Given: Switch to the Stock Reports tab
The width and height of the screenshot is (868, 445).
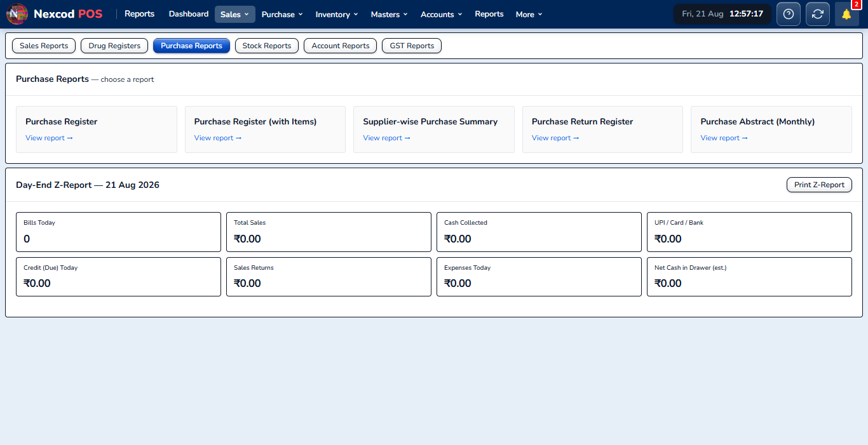Looking at the screenshot, I should pyautogui.click(x=267, y=46).
